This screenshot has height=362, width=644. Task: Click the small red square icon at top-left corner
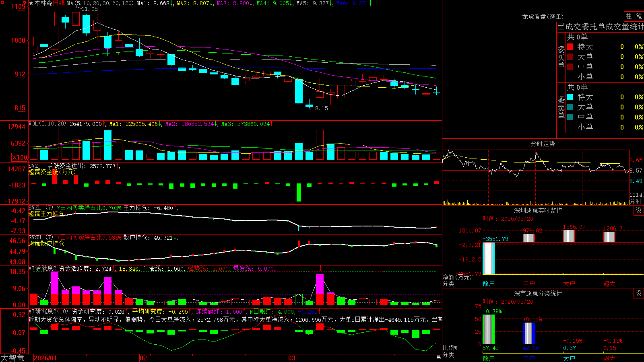click(x=2, y=2)
